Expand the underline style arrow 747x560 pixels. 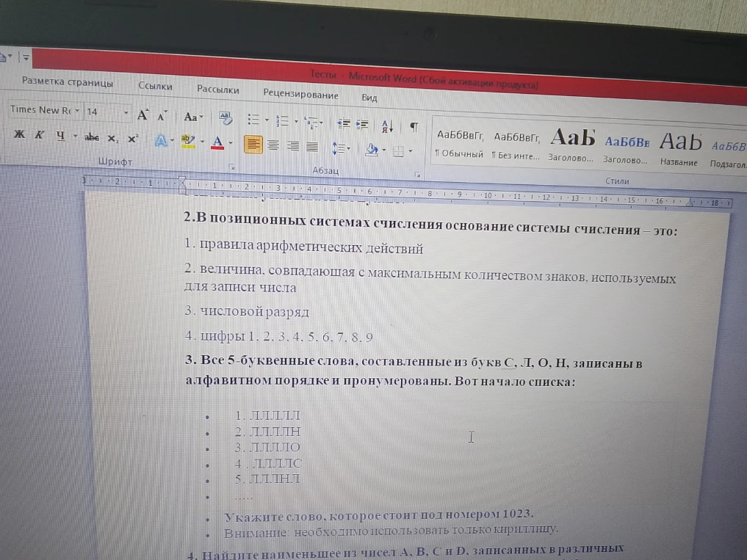[75, 137]
